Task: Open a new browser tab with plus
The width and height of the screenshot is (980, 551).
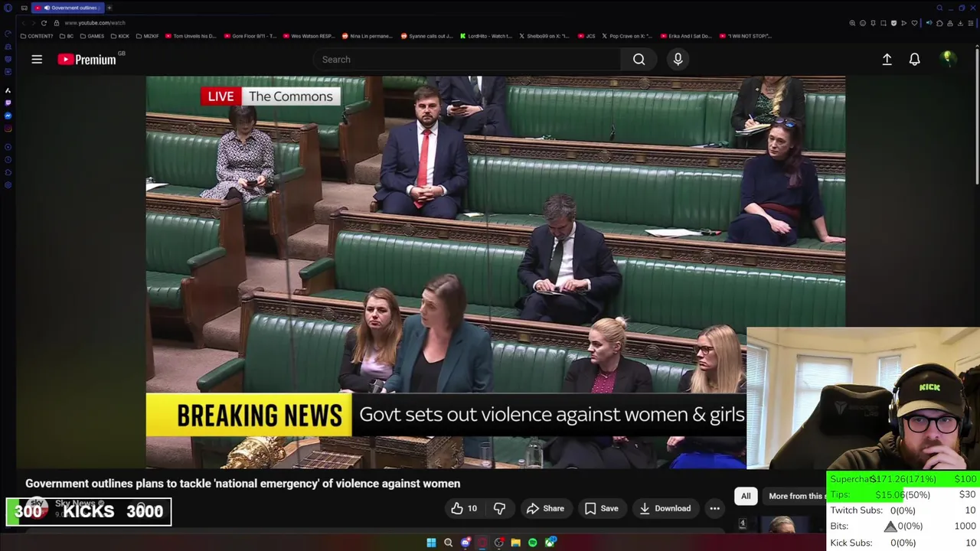Action: tap(109, 8)
